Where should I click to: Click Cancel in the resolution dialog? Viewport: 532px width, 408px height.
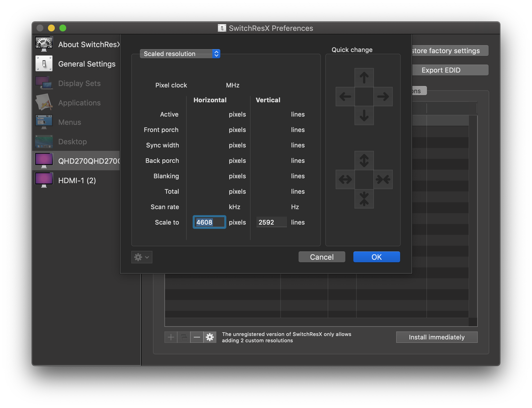(x=322, y=257)
